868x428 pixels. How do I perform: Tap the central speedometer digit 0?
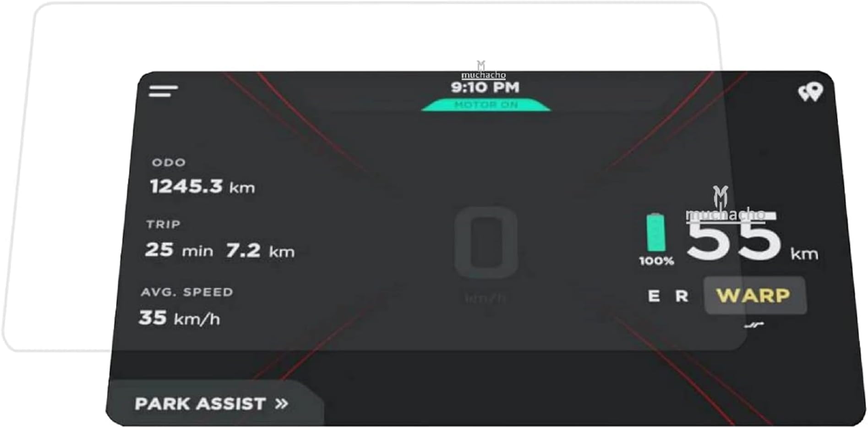pyautogui.click(x=486, y=242)
